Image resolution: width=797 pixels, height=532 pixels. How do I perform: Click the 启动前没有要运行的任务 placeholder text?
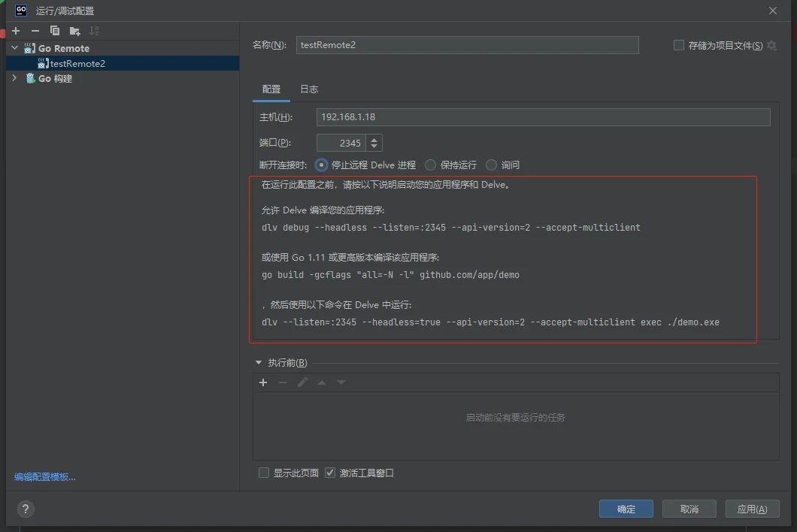tap(515, 418)
